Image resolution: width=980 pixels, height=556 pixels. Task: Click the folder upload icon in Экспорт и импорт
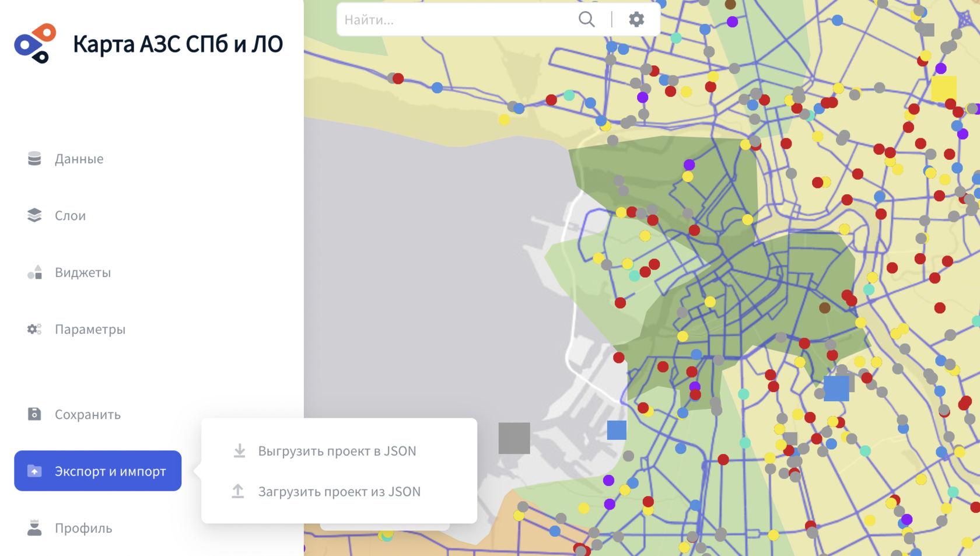34,471
